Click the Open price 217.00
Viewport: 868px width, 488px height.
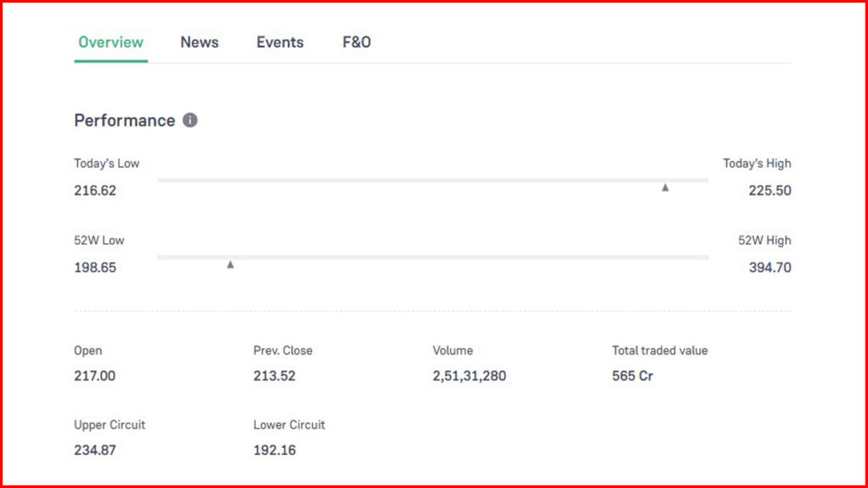[x=95, y=375]
